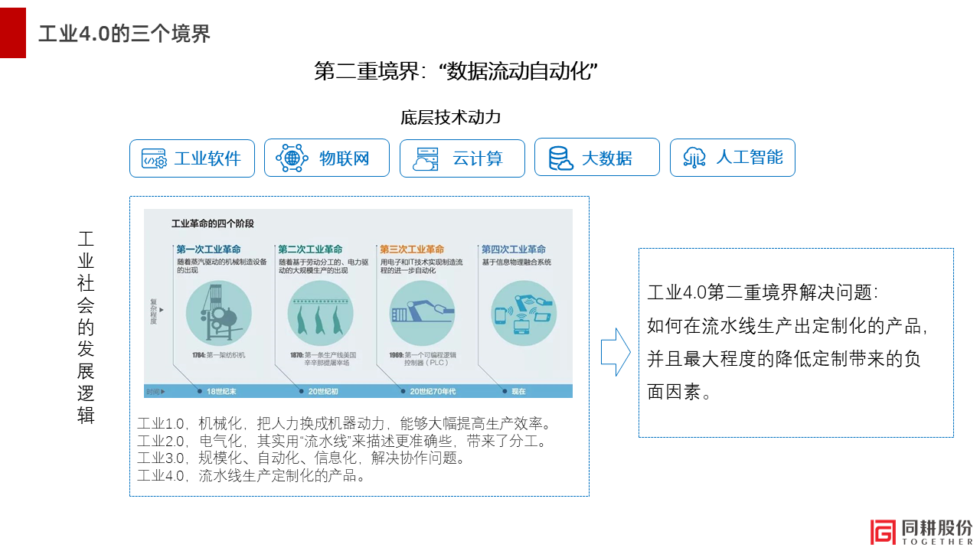980x551 pixels.
Task: Select the slide title 工业4.0的三个境界
Action: pos(124,34)
